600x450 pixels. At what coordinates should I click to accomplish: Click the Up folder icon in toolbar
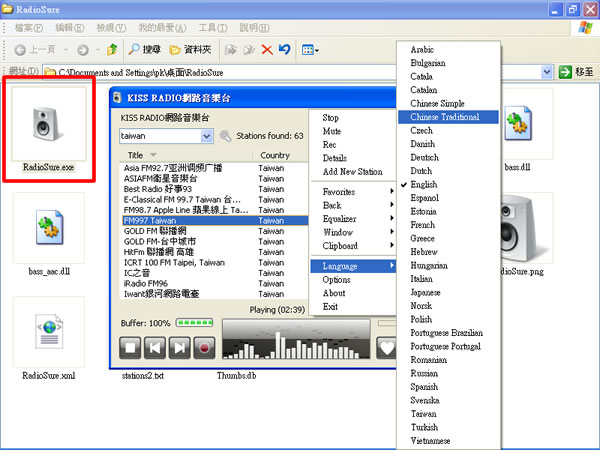click(x=112, y=49)
